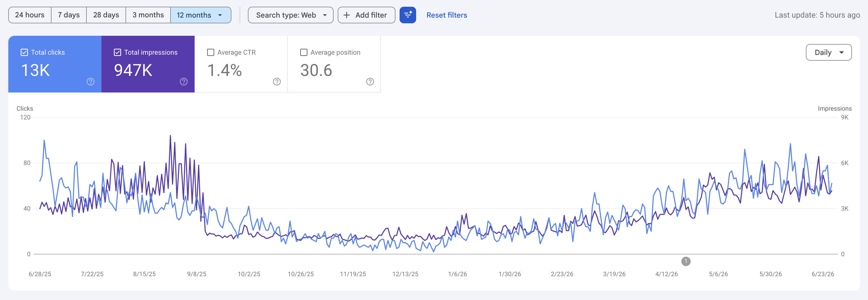Select the 24 hours date range
The height and width of the screenshot is (300, 868).
coord(30,15)
